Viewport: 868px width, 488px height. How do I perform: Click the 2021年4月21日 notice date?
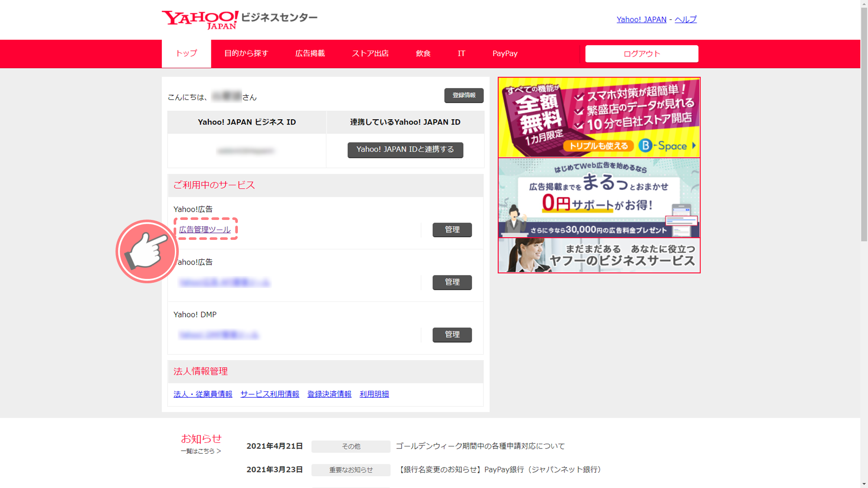coord(274,446)
